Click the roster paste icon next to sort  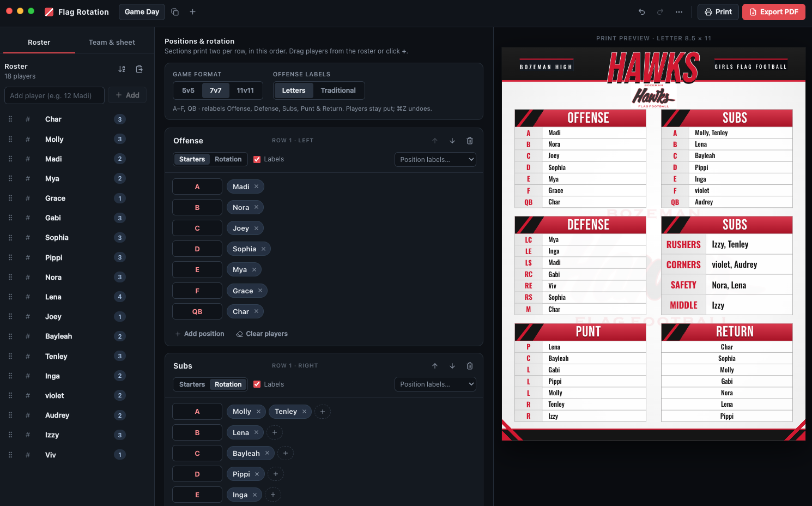point(140,69)
